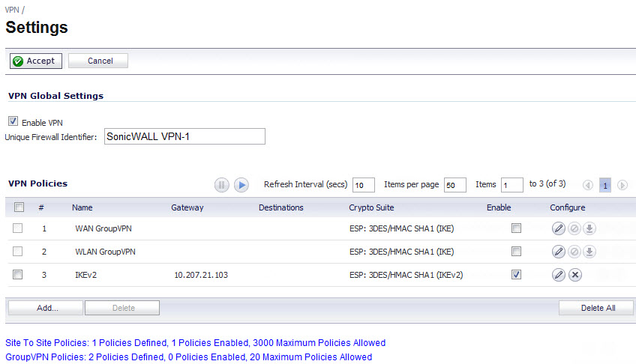The width and height of the screenshot is (636, 364).
Task: Disable the IKEv2 policy enable checkbox
Action: (x=516, y=275)
